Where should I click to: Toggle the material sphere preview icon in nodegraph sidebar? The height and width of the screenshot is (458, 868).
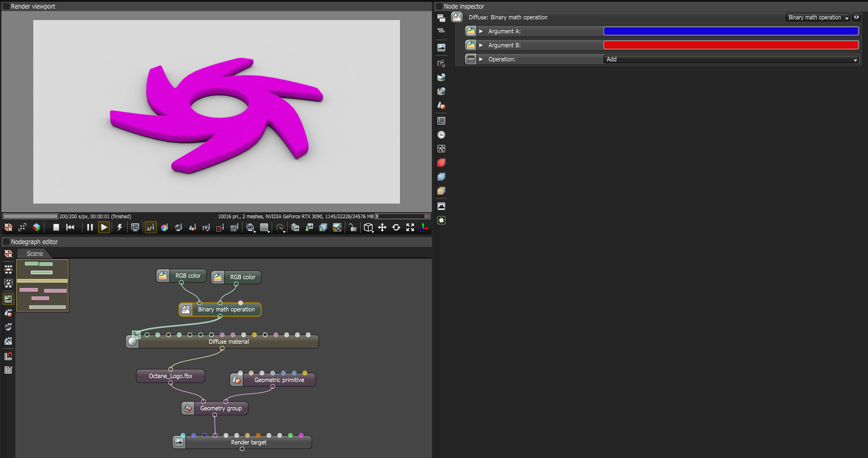(8, 327)
